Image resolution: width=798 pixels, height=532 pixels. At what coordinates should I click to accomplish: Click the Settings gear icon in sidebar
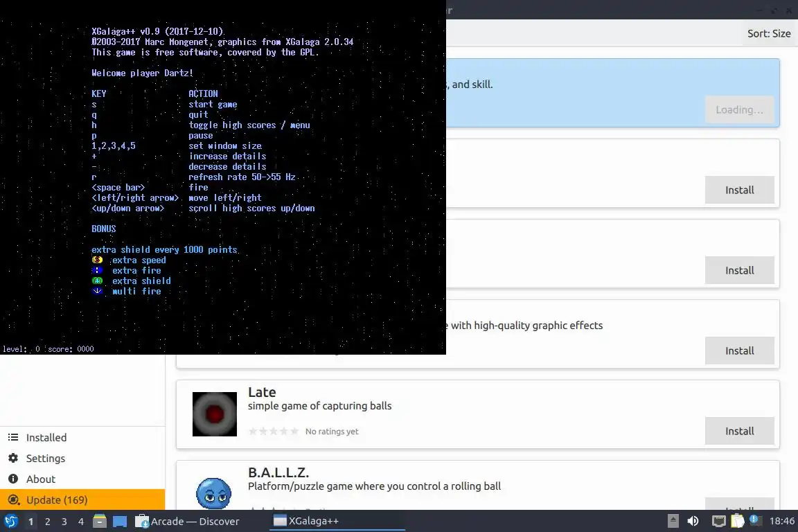coord(13,458)
